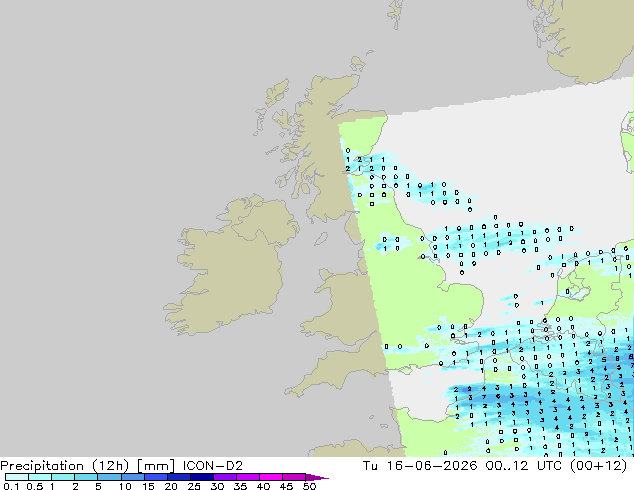The width and height of the screenshot is (634, 490).
Task: Click on the island of Ireland
Action: point(230,267)
